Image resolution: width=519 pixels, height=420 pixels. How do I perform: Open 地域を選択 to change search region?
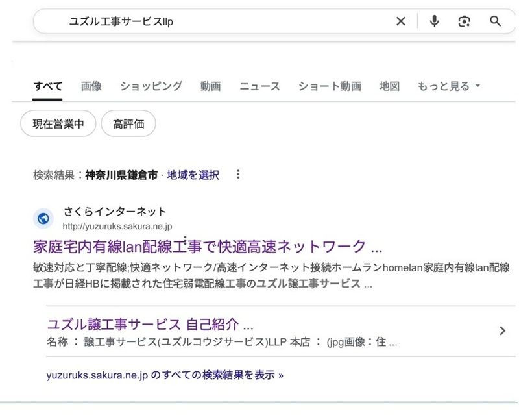coord(193,175)
